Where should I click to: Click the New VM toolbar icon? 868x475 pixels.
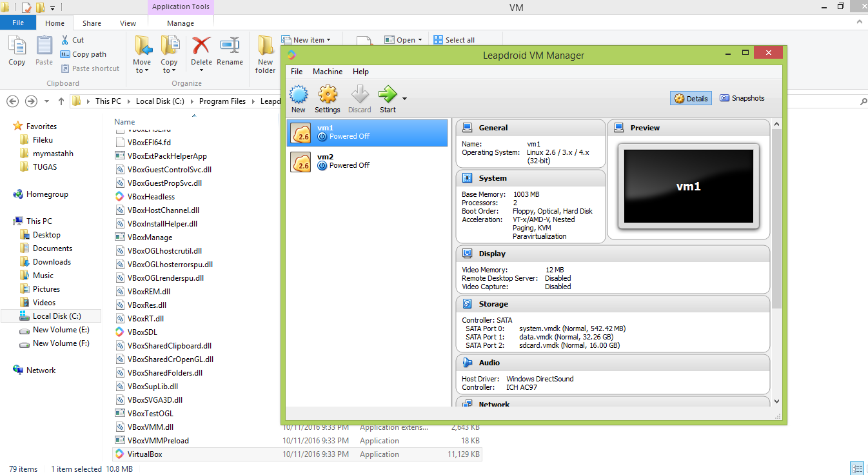coord(298,96)
